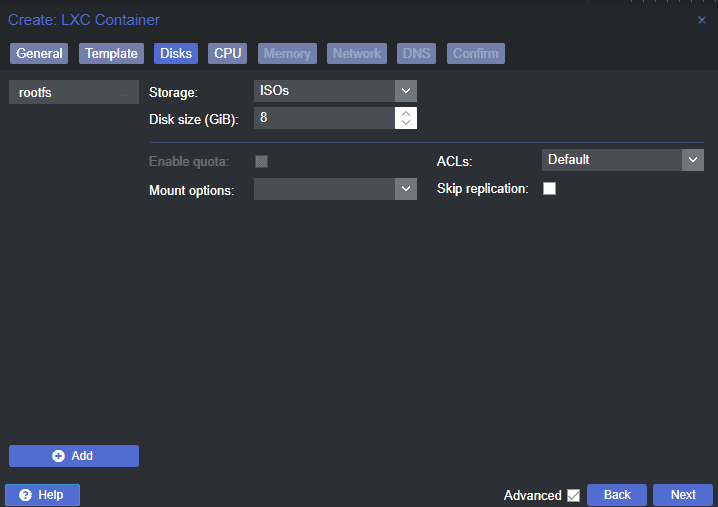
Task: Toggle the Advanced checkbox
Action: coord(573,495)
